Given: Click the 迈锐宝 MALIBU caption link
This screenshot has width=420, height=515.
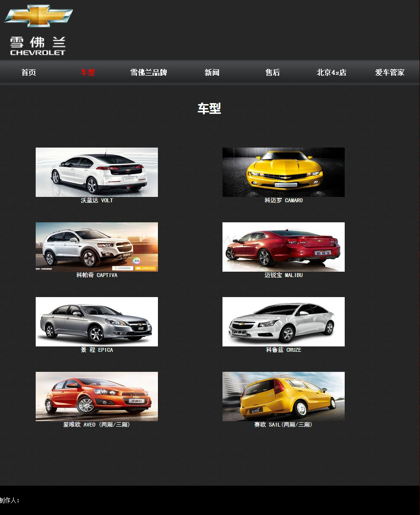Looking at the screenshot, I should pos(284,275).
